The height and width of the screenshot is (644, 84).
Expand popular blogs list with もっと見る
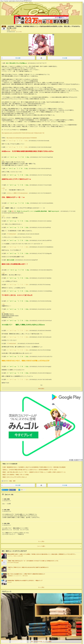pyautogui.click(x=41, y=587)
